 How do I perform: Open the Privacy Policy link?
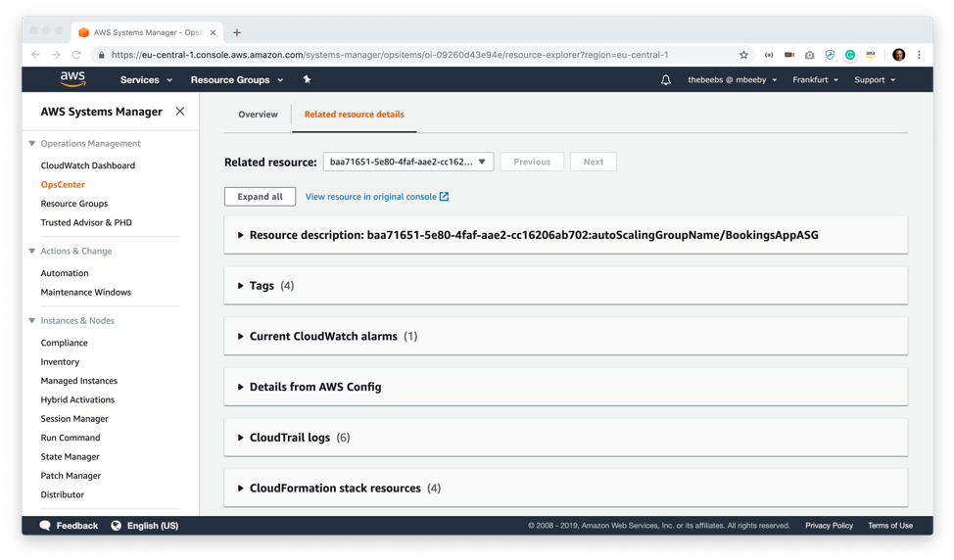tap(829, 526)
